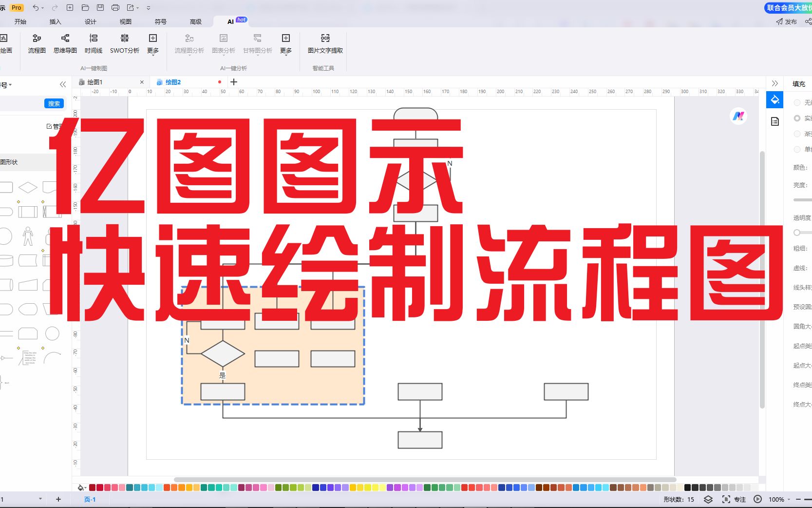
Task: Click the 搜索 button
Action: (54, 103)
